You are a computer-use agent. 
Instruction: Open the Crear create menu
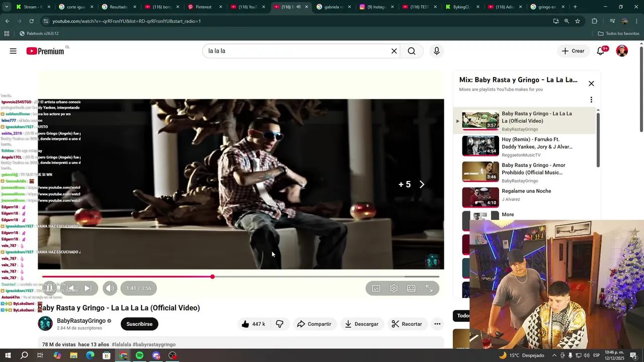(573, 51)
